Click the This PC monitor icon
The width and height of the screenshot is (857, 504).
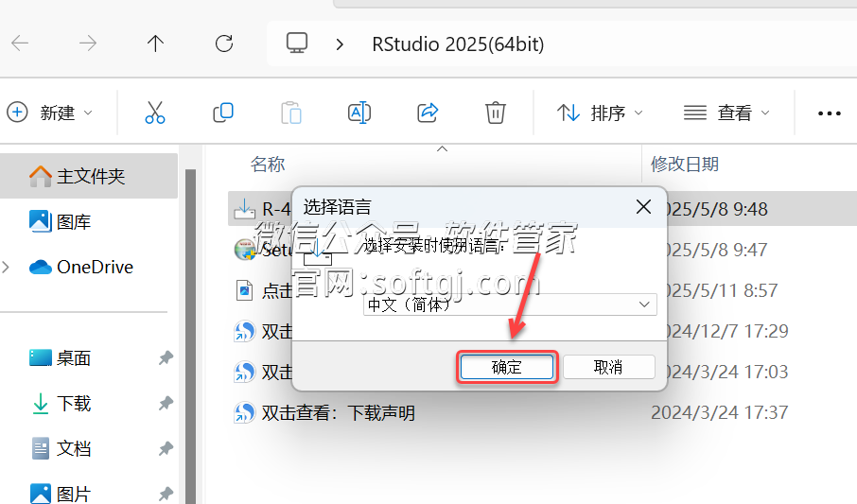pos(297,43)
